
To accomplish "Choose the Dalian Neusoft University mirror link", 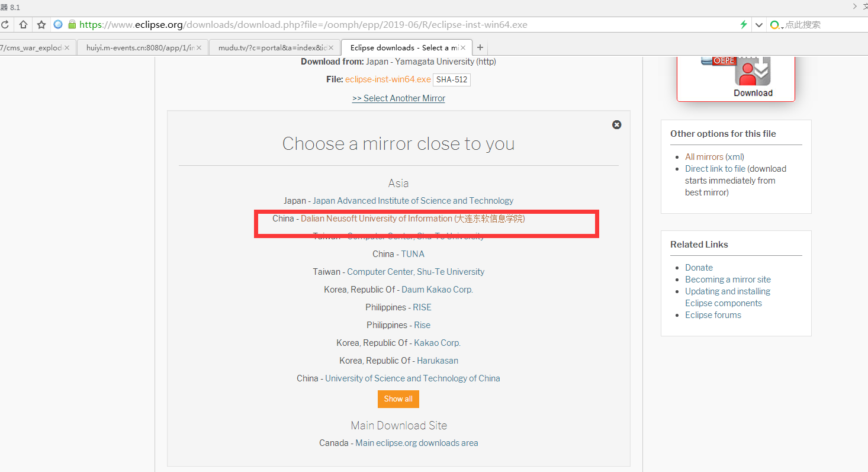I will [413, 219].
